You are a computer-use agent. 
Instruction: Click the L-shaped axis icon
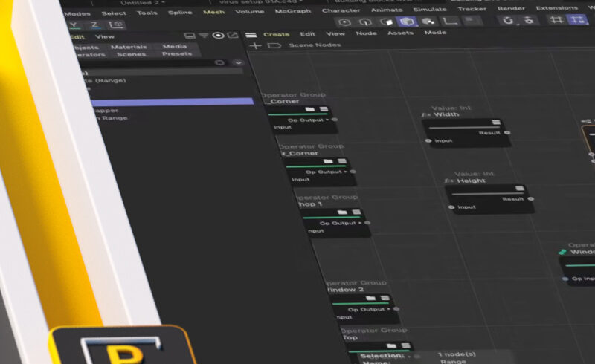click(450, 21)
